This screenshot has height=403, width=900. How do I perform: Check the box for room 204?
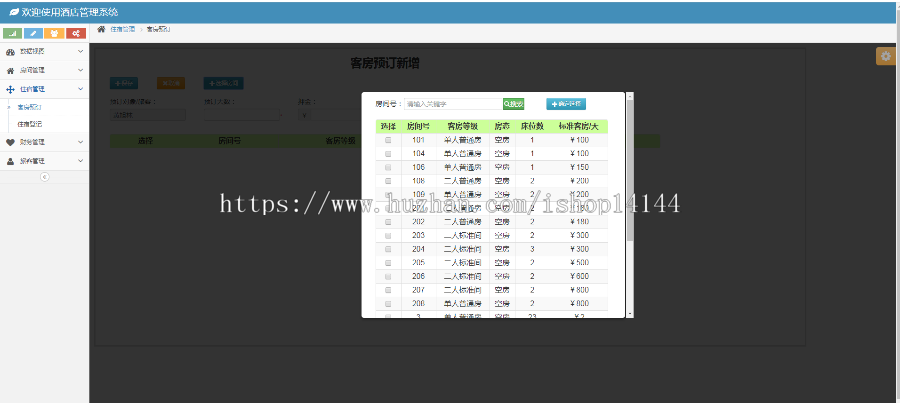pyautogui.click(x=388, y=249)
